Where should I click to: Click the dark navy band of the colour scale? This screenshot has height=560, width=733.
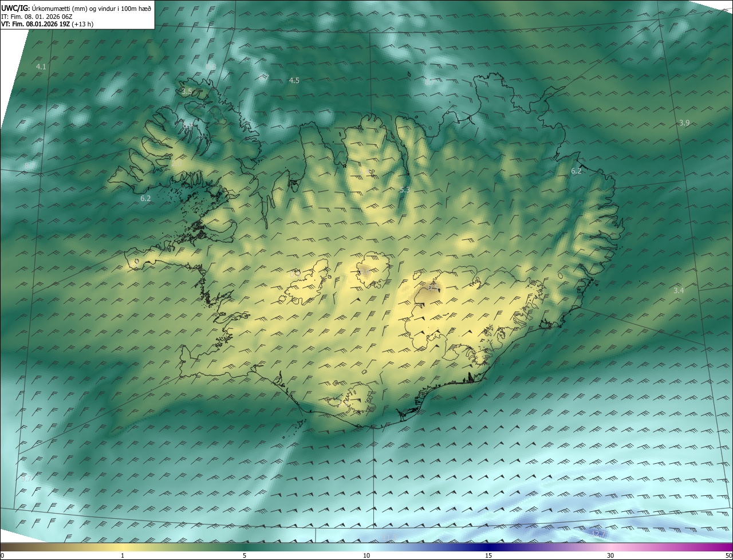488,547
